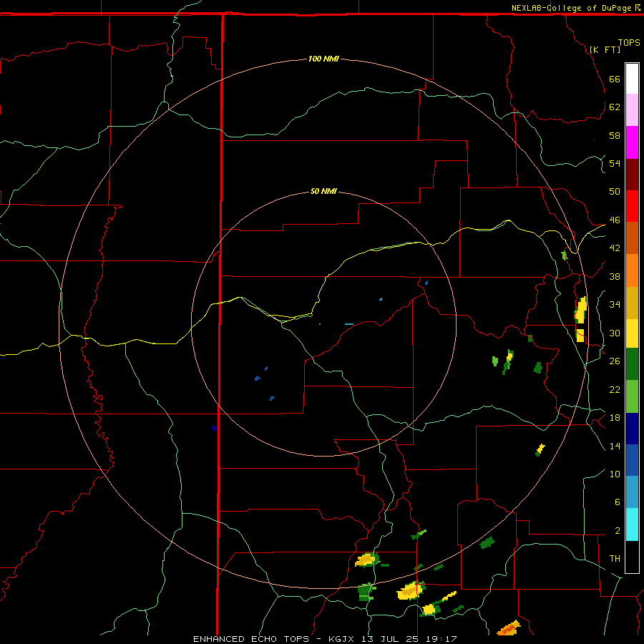Click the '13 JUL 25' date text
Screen dimensions: 644x644
point(389,639)
